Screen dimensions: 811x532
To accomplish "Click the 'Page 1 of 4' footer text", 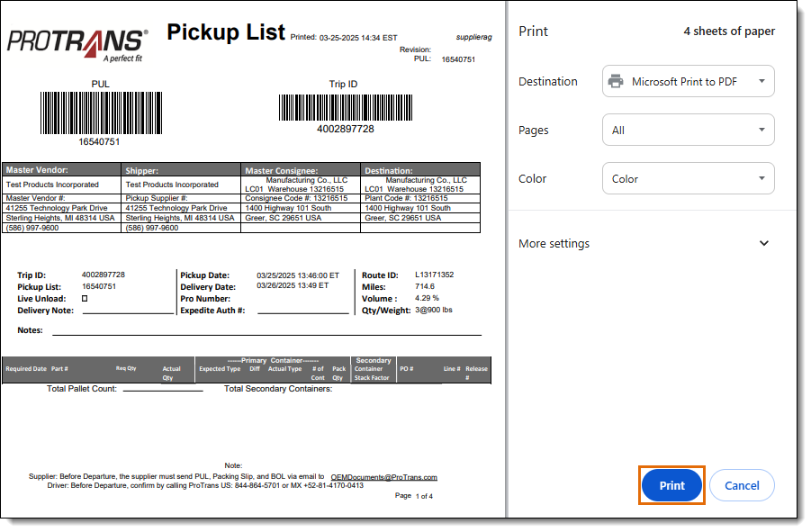I will pos(414,496).
